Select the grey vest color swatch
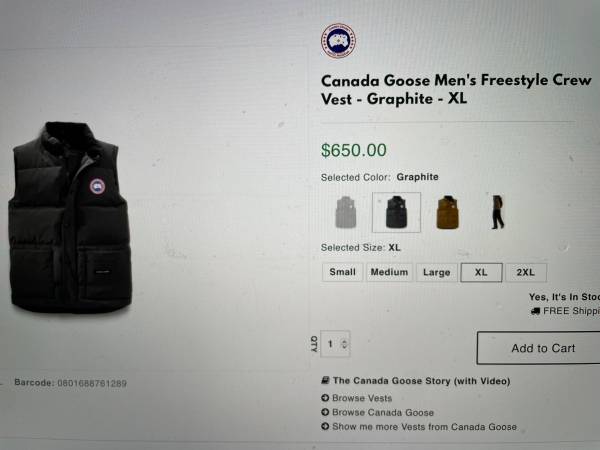 pos(346,212)
